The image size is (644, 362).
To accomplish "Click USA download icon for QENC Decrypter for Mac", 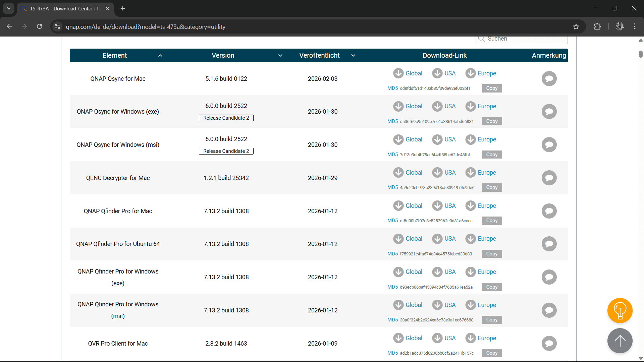I will [437, 172].
